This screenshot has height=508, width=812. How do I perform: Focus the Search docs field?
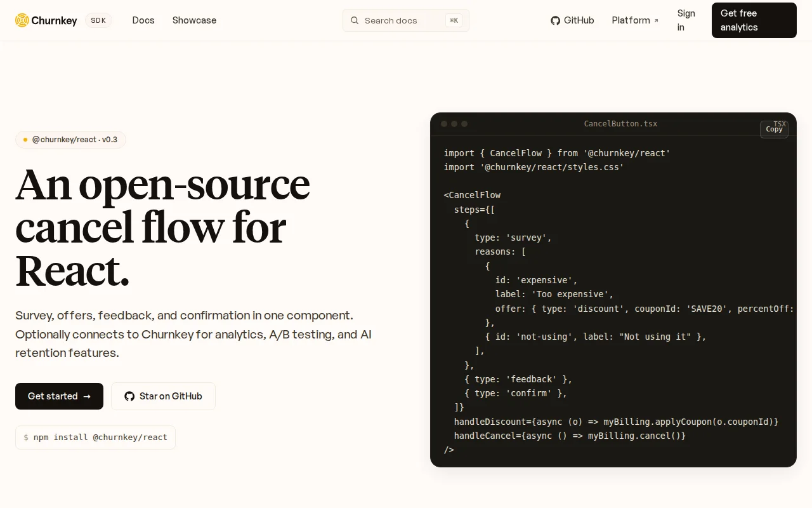[x=406, y=20]
